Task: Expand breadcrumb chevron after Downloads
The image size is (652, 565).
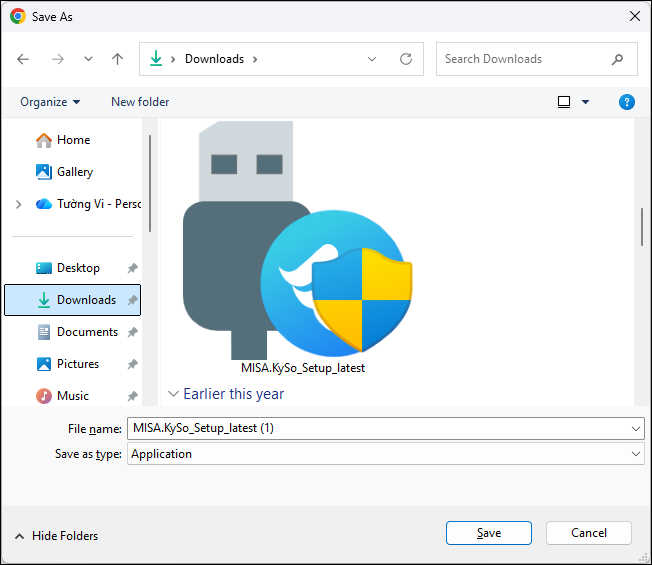Action: (255, 59)
